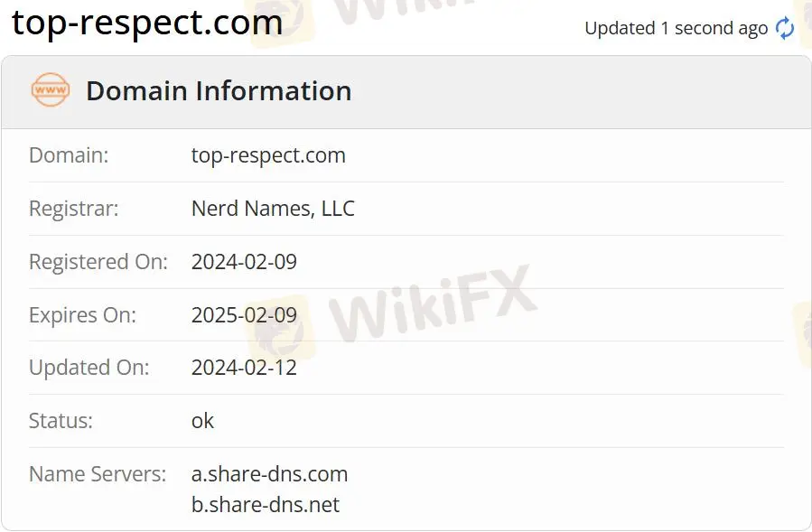This screenshot has width=812, height=532.
Task: Select the globe symbol beside Domain Information
Action: coord(50,90)
